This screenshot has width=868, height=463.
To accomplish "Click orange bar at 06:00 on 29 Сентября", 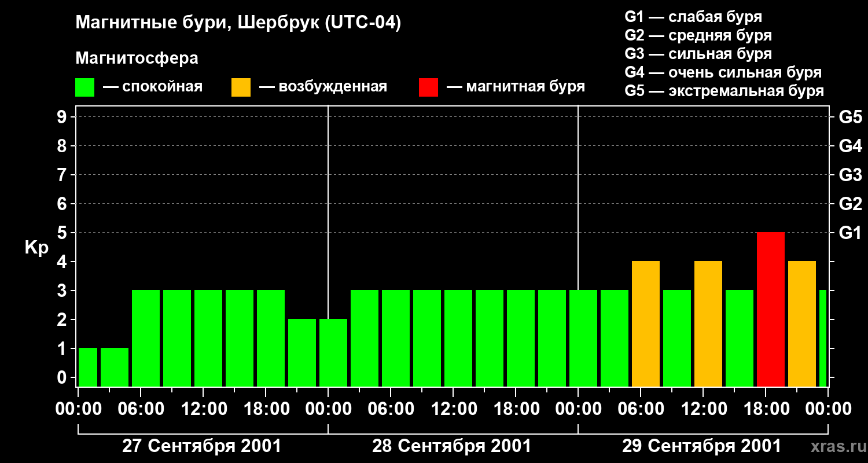I will point(646,324).
